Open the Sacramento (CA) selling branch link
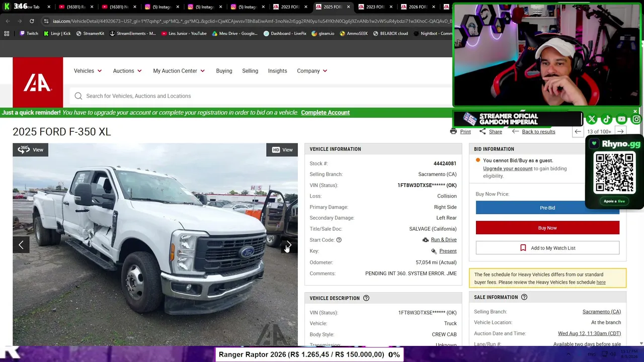Screen dimensions: 644x362 point(602,312)
